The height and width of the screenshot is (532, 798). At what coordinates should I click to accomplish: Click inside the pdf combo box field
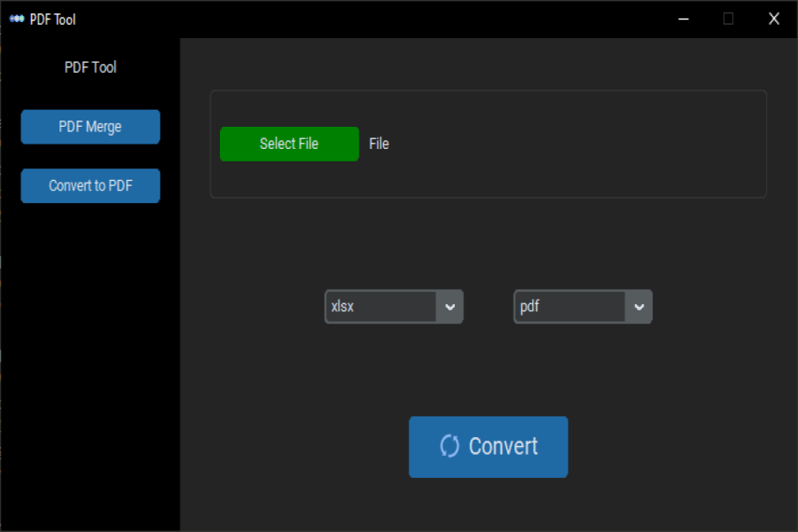569,307
